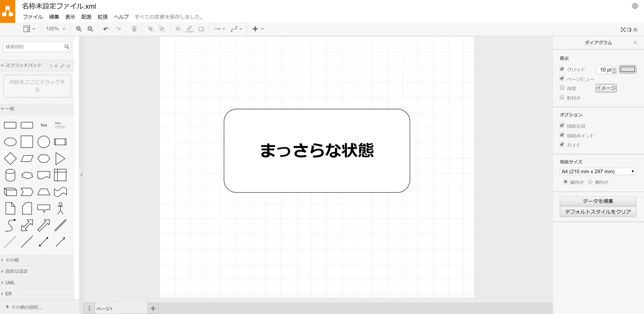Click the zoom out magnifier icon
The height and width of the screenshot is (314, 644).
click(x=90, y=29)
